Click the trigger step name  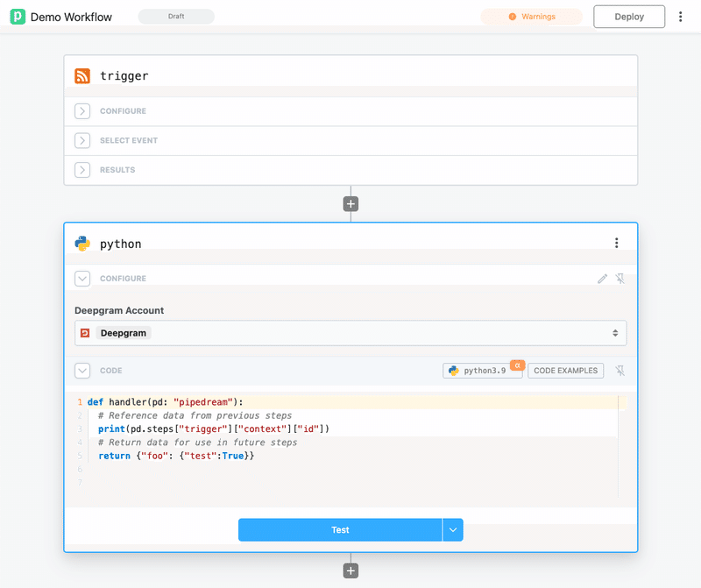[x=124, y=76]
